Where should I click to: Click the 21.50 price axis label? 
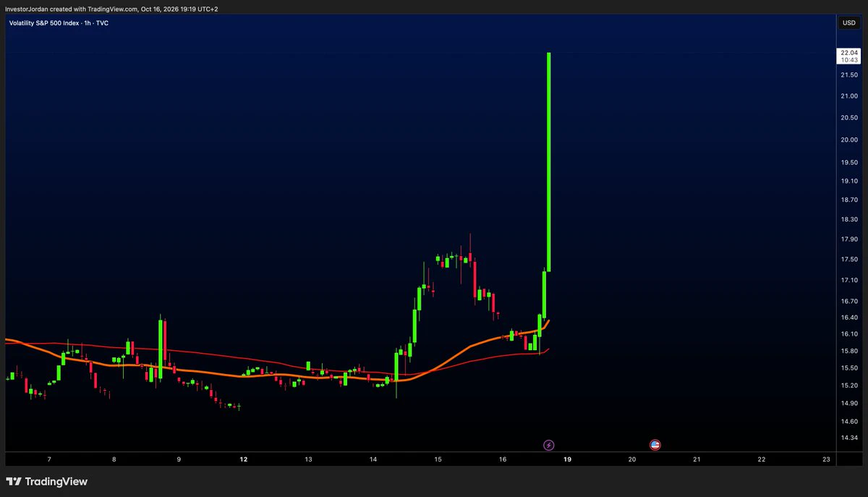tap(849, 75)
